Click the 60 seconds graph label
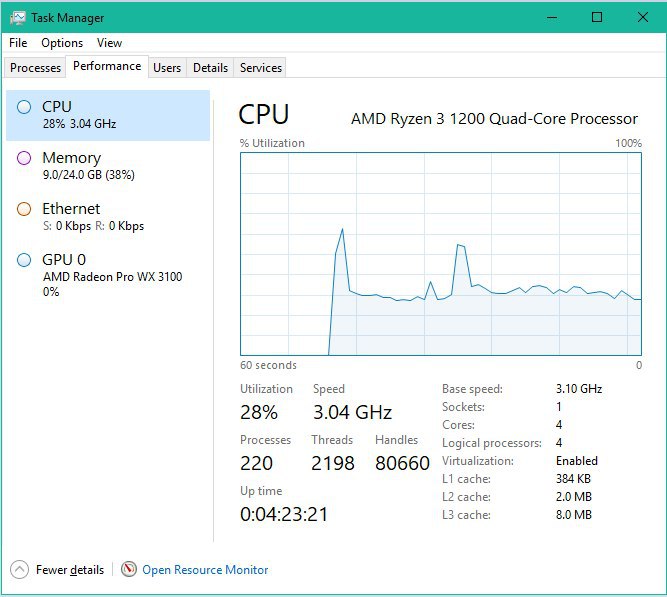The image size is (667, 597). 268,365
